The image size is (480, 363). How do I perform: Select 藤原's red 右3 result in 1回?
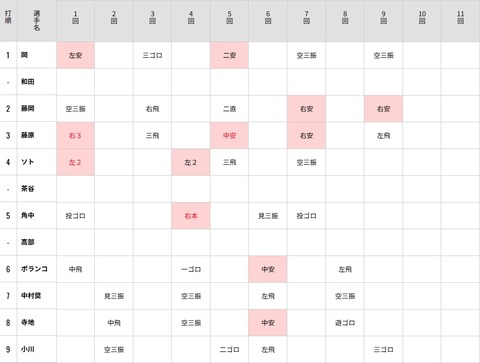75,136
